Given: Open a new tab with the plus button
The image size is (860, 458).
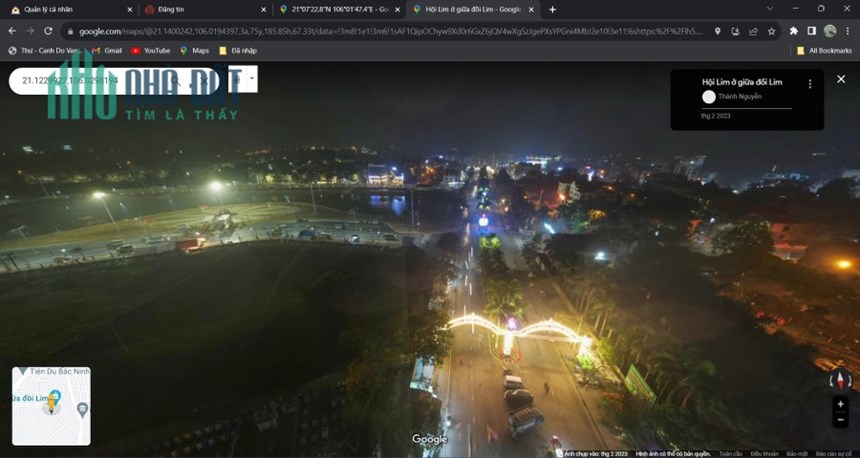Looking at the screenshot, I should click(552, 9).
